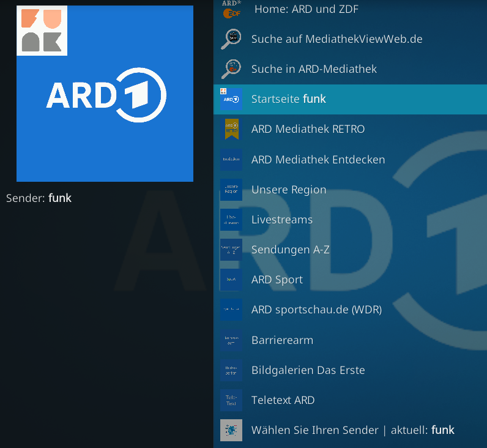Click the Sender selection map icon
Viewport: 487px width, 448px height.
pyautogui.click(x=231, y=430)
